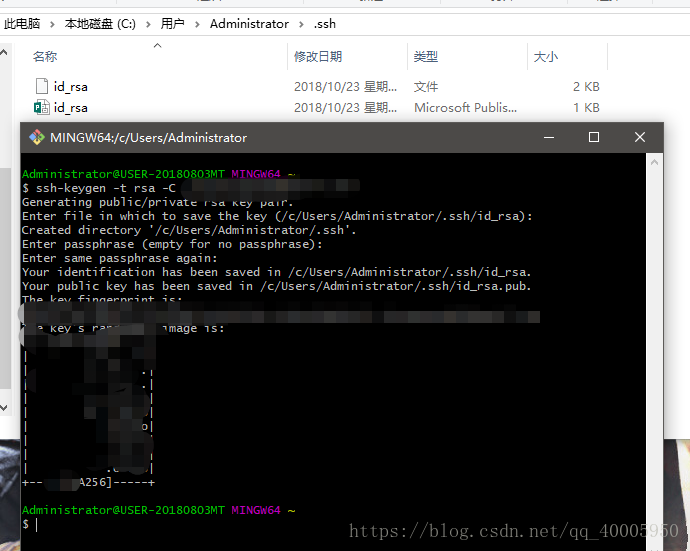Click the 'Your identification has been saved' line

[277, 272]
